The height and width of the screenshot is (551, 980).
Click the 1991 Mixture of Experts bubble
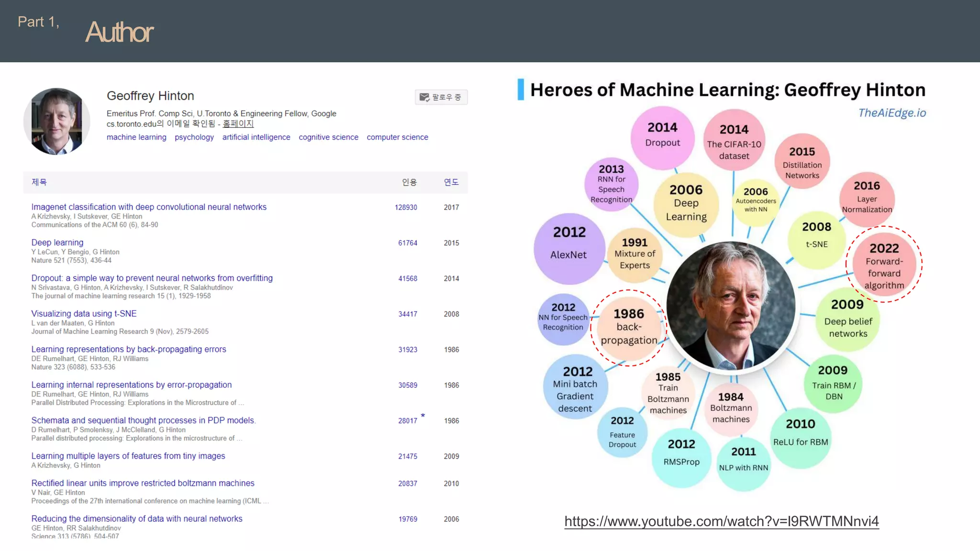[x=635, y=255]
